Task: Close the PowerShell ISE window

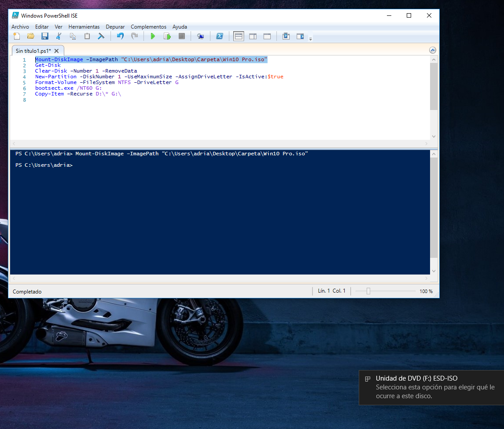Action: click(x=429, y=15)
